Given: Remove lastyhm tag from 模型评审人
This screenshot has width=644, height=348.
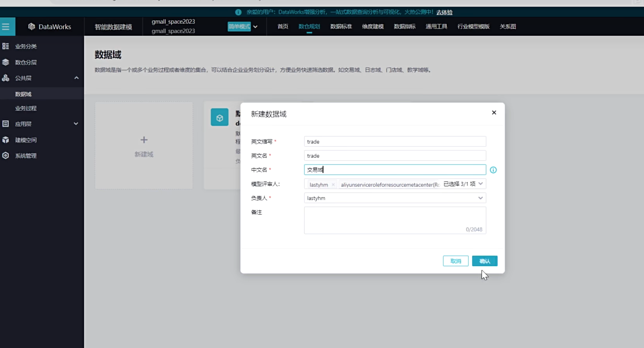Looking at the screenshot, I should pos(333,185).
